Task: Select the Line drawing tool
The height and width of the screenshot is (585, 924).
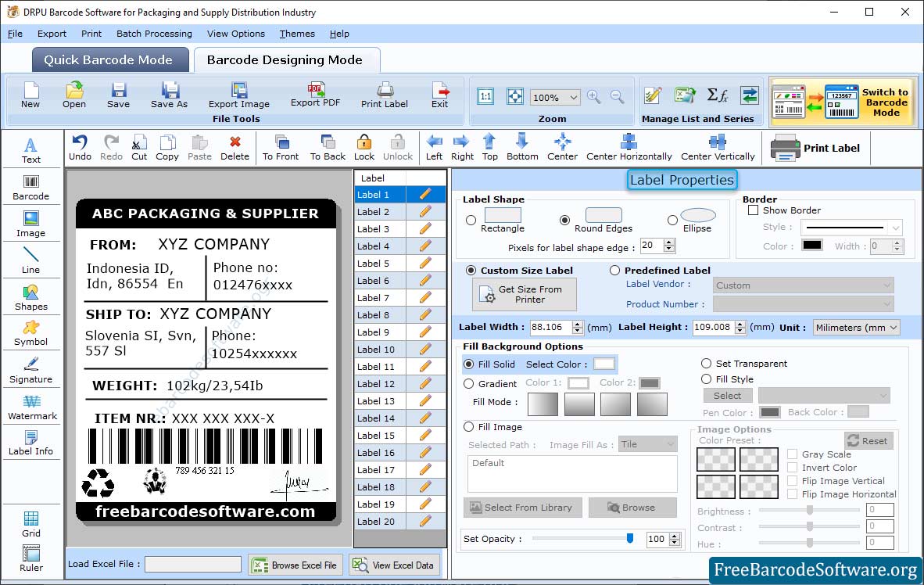Action: (x=30, y=261)
